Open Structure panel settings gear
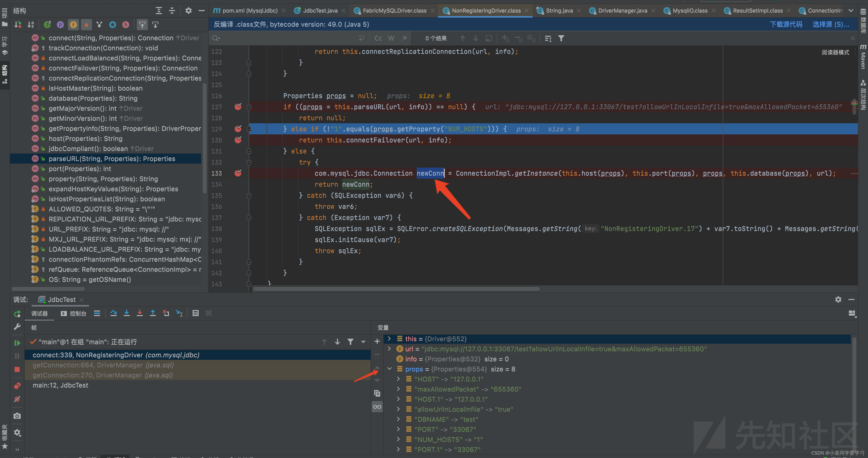The image size is (868, 458). [x=188, y=11]
